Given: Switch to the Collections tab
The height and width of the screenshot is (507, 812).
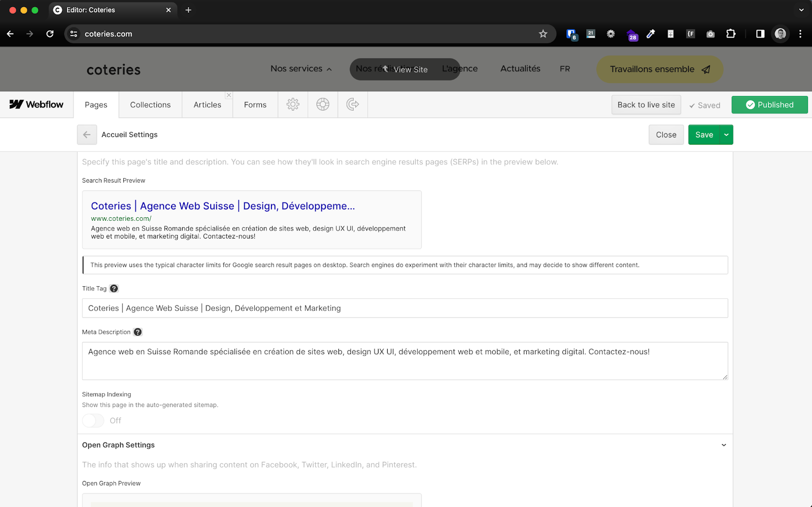Looking at the screenshot, I should (x=150, y=105).
